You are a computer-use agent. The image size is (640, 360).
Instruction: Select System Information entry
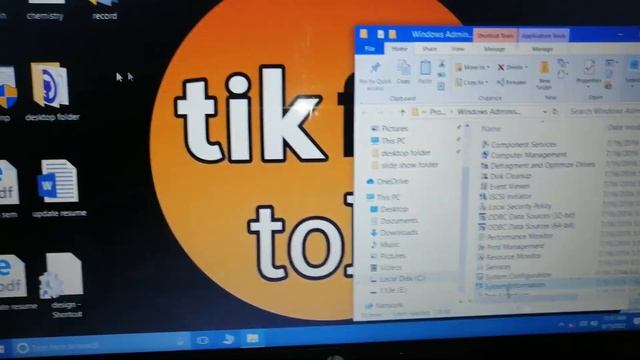pos(511,285)
